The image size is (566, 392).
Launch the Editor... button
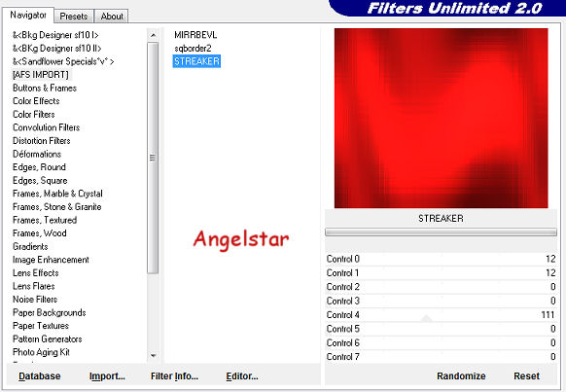point(242,376)
